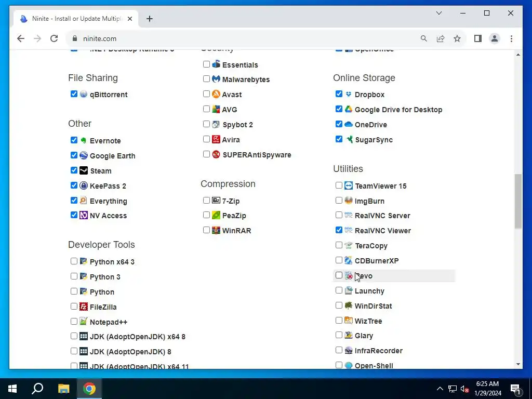
Task: Click the Notepad++ icon
Action: pyautogui.click(x=84, y=321)
